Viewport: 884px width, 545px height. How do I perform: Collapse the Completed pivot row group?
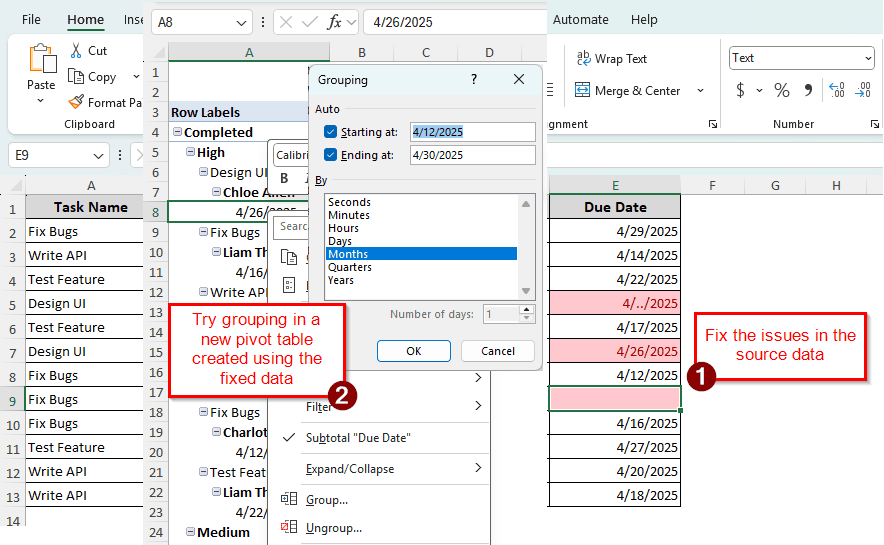(x=177, y=133)
